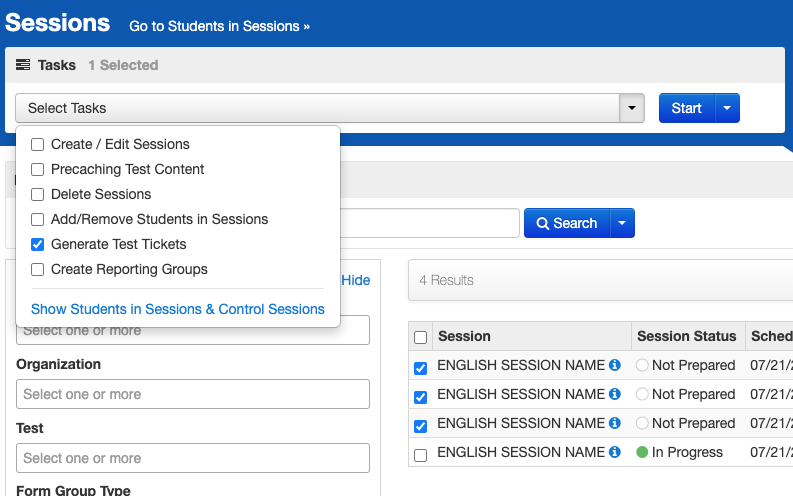This screenshot has height=496, width=793.
Task: Expand the Search options dropdown arrow
Action: click(x=622, y=223)
